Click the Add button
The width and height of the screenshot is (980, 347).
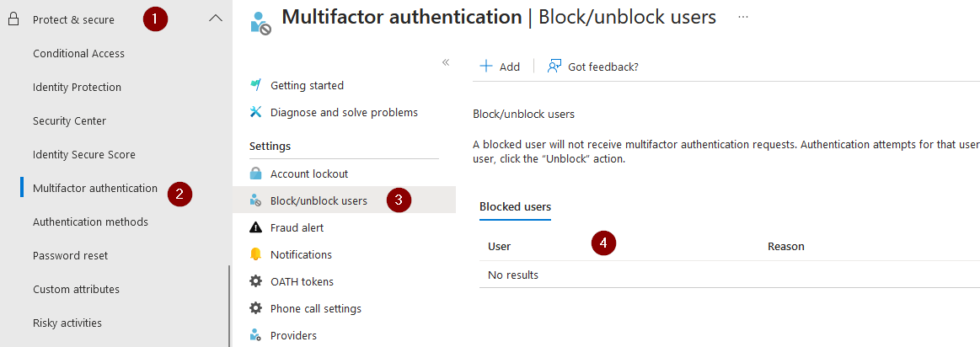500,67
